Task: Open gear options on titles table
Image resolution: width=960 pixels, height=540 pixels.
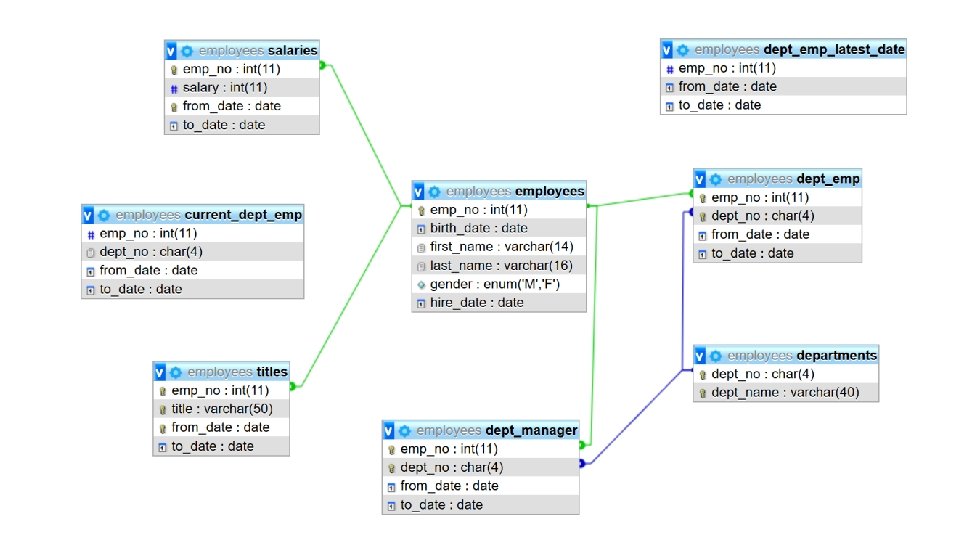Action: point(176,372)
